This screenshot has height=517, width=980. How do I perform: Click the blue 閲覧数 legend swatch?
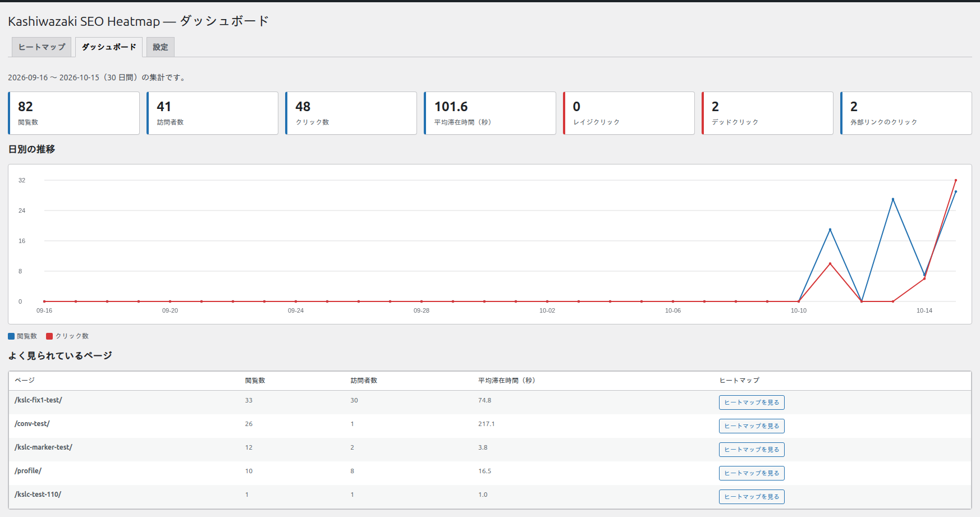11,336
